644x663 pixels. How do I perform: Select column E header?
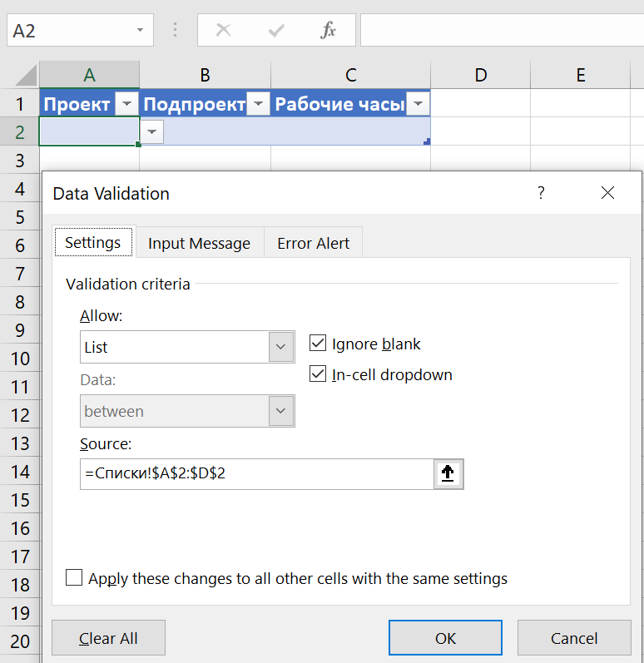[x=581, y=75]
